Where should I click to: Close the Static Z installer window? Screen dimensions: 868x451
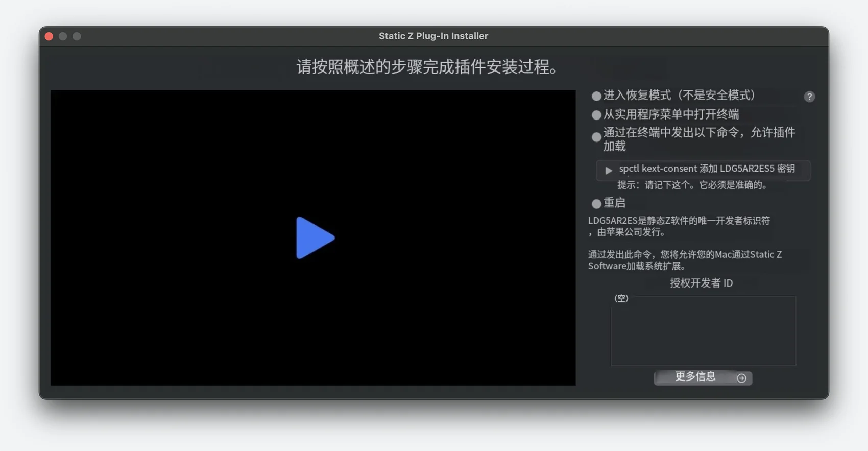coord(49,36)
